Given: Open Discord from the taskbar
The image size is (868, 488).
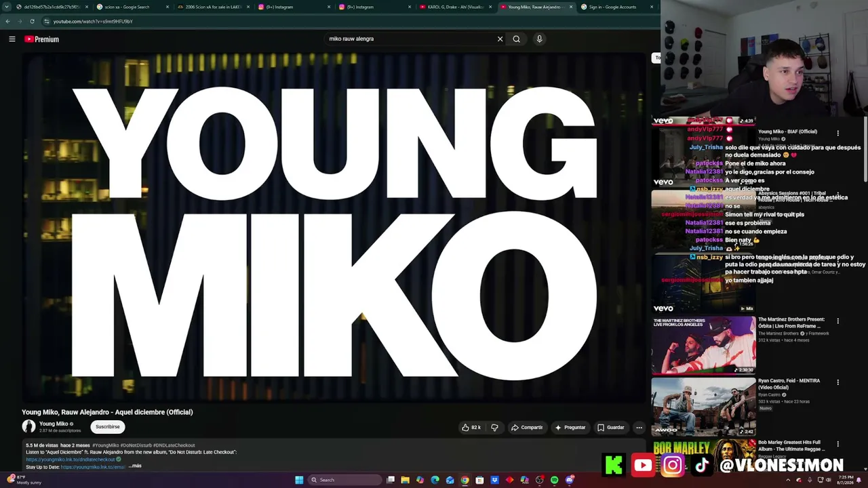Looking at the screenshot, I should pos(570,480).
